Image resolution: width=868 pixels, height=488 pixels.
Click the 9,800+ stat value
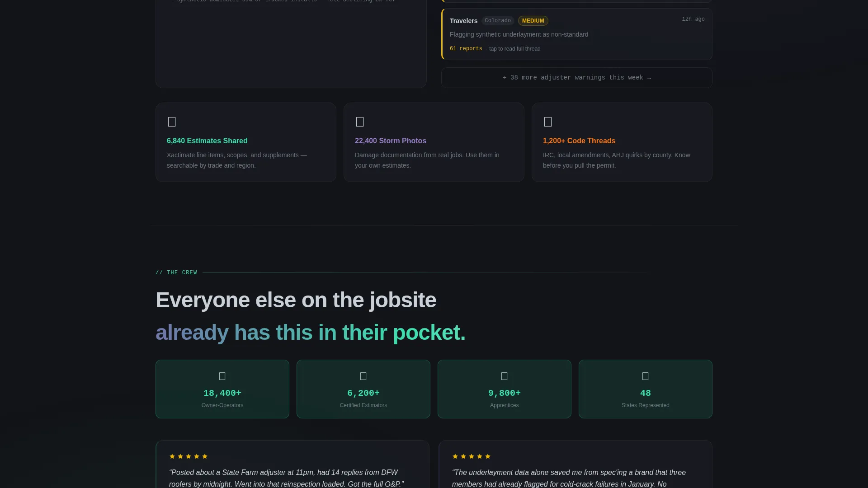(x=505, y=393)
